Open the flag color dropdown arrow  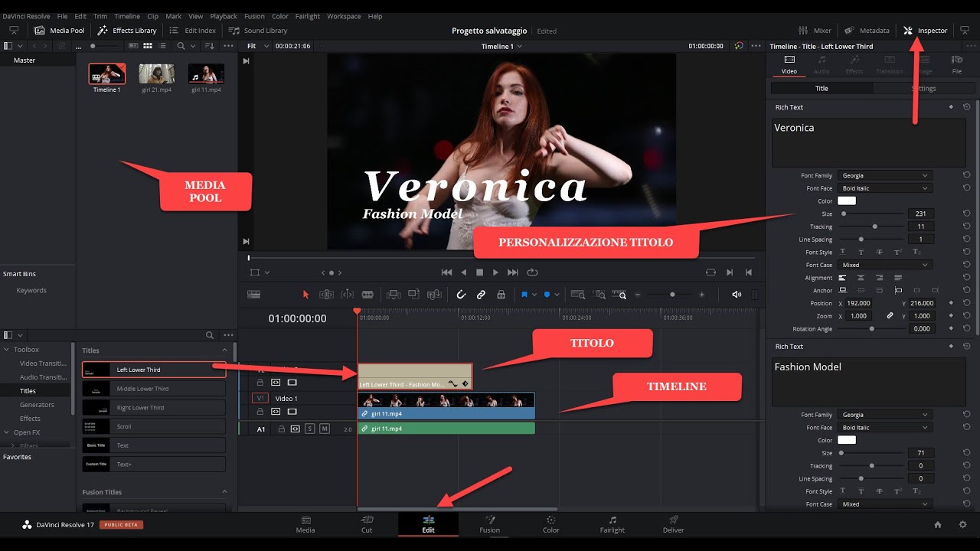tap(534, 295)
